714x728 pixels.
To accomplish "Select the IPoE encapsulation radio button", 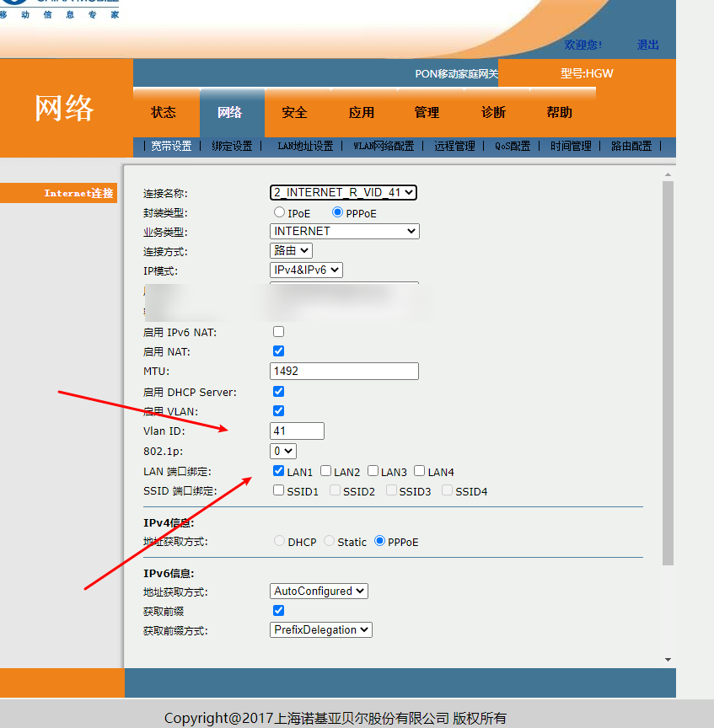I will pyautogui.click(x=279, y=213).
